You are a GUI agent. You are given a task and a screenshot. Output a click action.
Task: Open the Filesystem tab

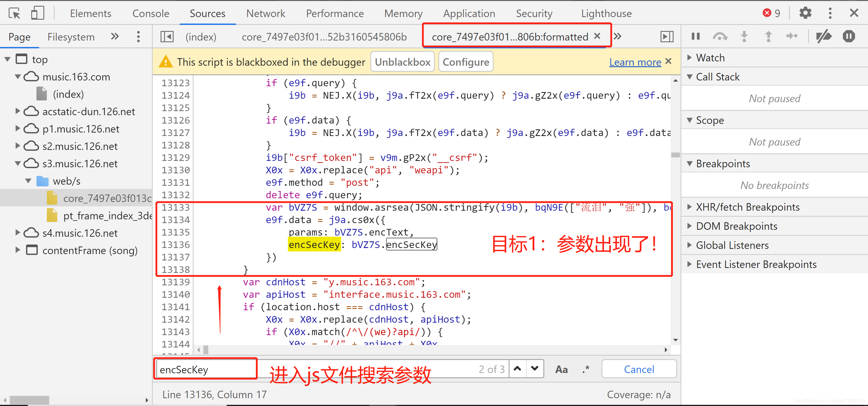(71, 37)
